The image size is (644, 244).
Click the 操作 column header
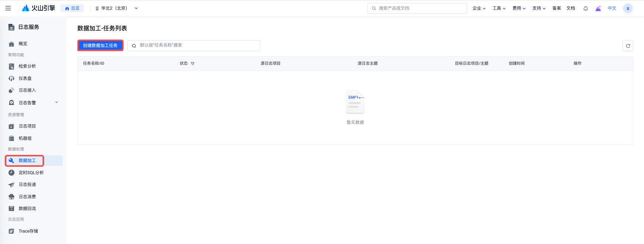(x=577, y=64)
